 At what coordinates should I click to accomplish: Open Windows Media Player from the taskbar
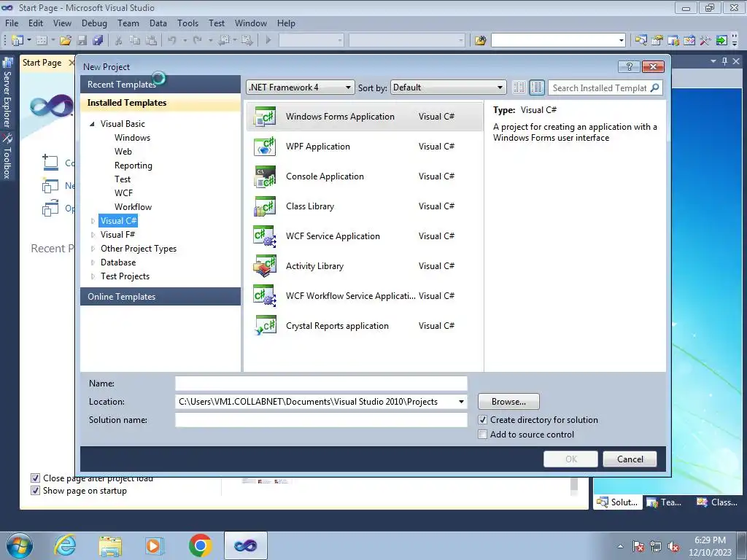click(x=155, y=545)
